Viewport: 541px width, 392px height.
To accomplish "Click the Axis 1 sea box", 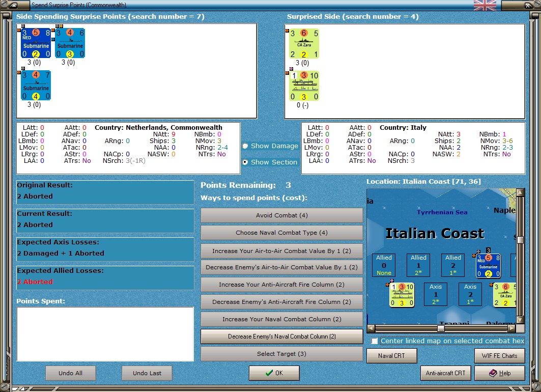I will click(x=436, y=294).
